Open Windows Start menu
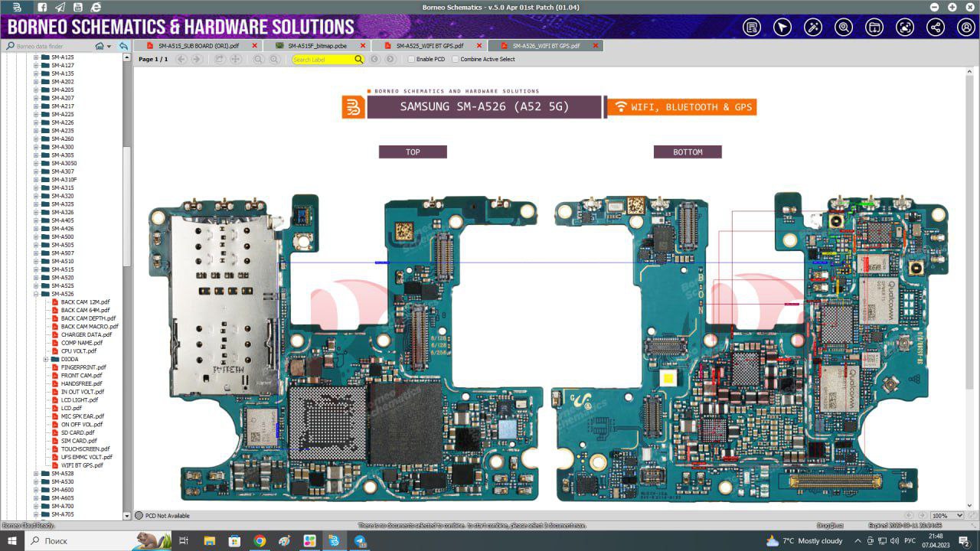 tap(11, 541)
